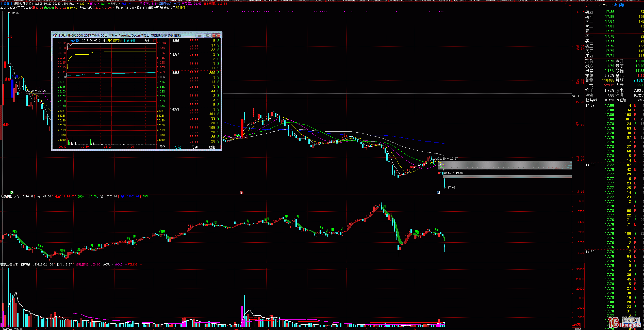The height and width of the screenshot is (330, 644).
Task: Click the split-panel icon next to the diamond
Action: (570, 4)
